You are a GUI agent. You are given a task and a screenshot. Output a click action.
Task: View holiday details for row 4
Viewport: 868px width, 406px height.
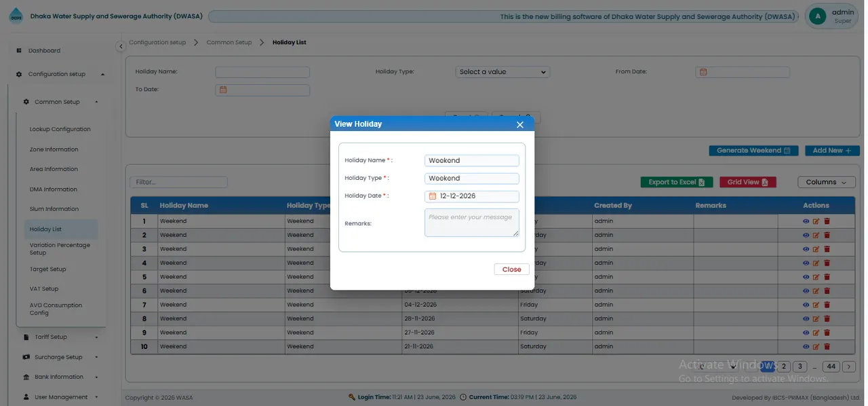pos(806,263)
